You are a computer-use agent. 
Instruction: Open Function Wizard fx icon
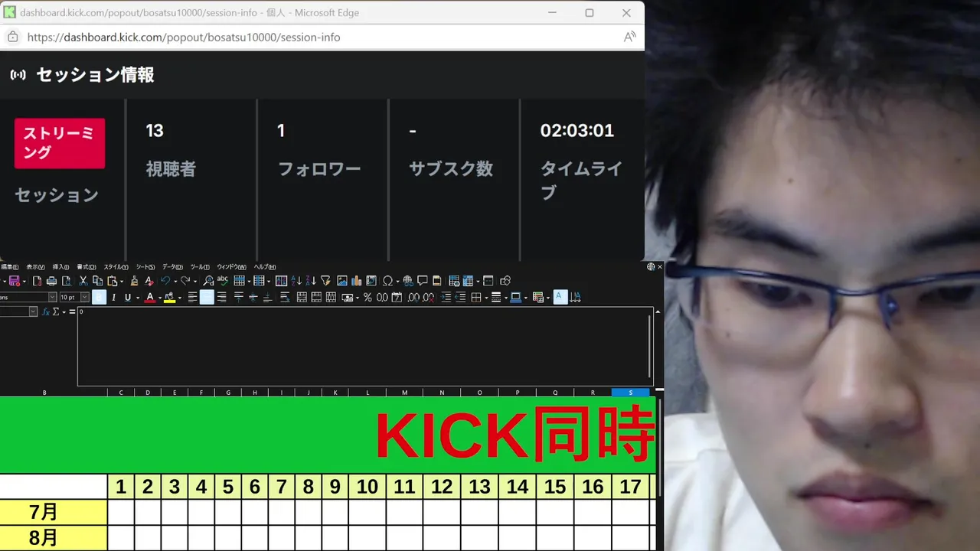pyautogui.click(x=46, y=312)
